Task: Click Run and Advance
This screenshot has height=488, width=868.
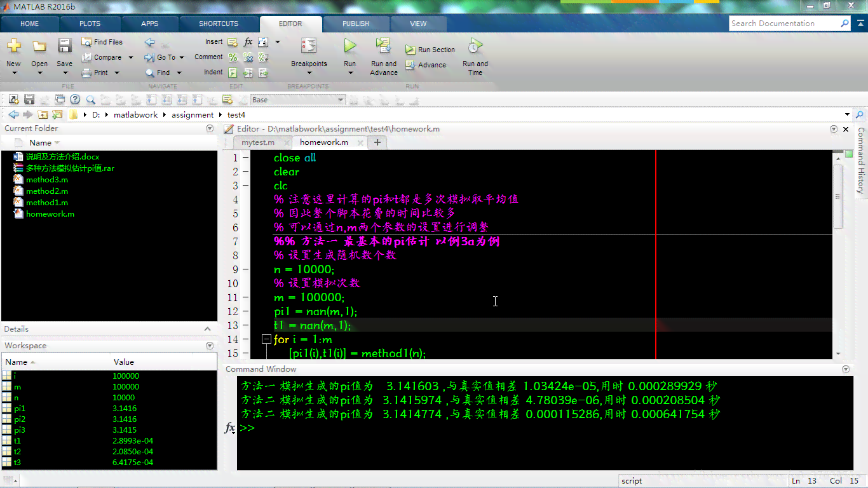Action: 384,56
